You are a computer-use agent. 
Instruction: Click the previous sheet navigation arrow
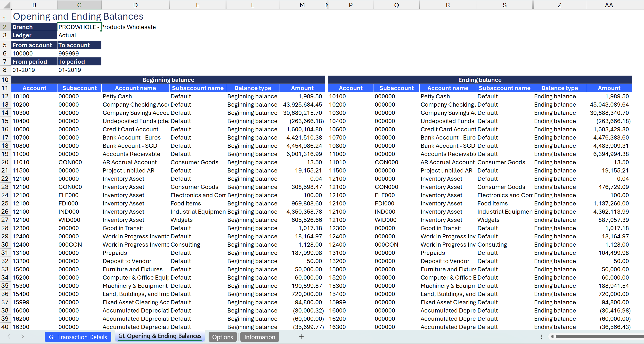9,336
